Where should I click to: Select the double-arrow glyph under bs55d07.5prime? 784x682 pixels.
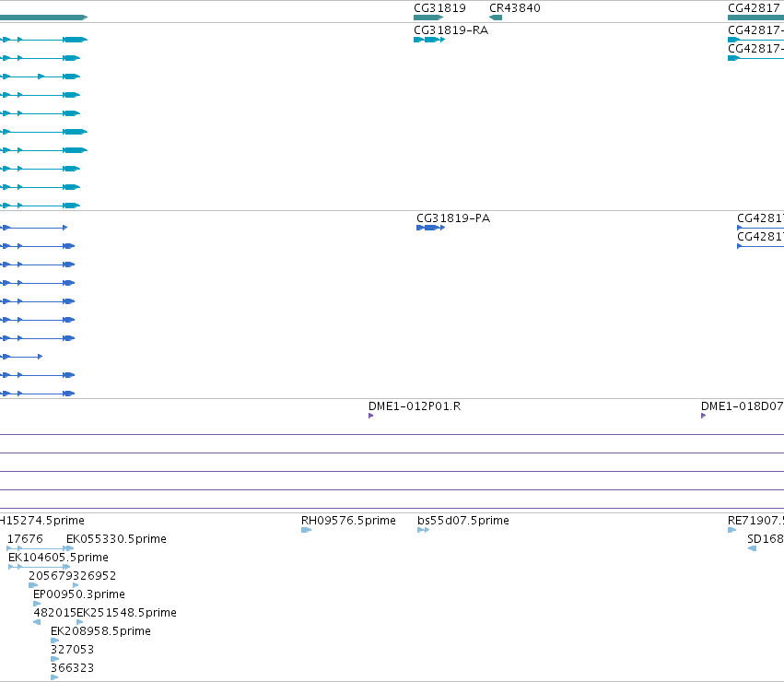pos(423,530)
